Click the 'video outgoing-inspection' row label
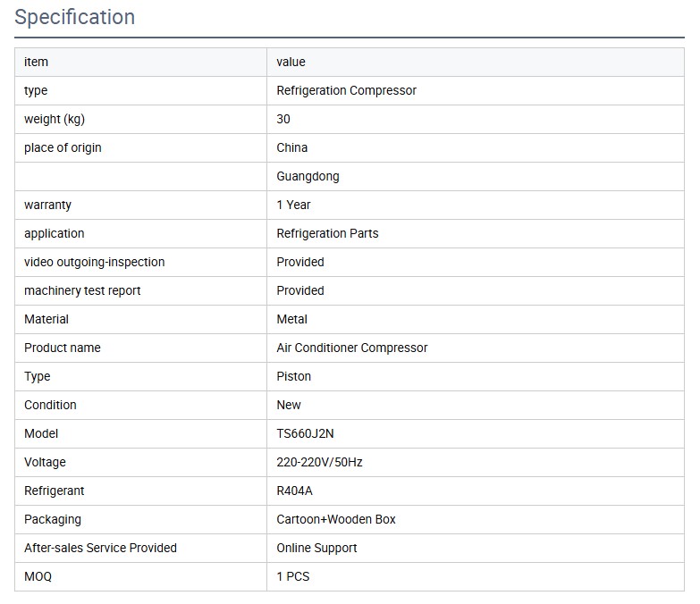 94,262
